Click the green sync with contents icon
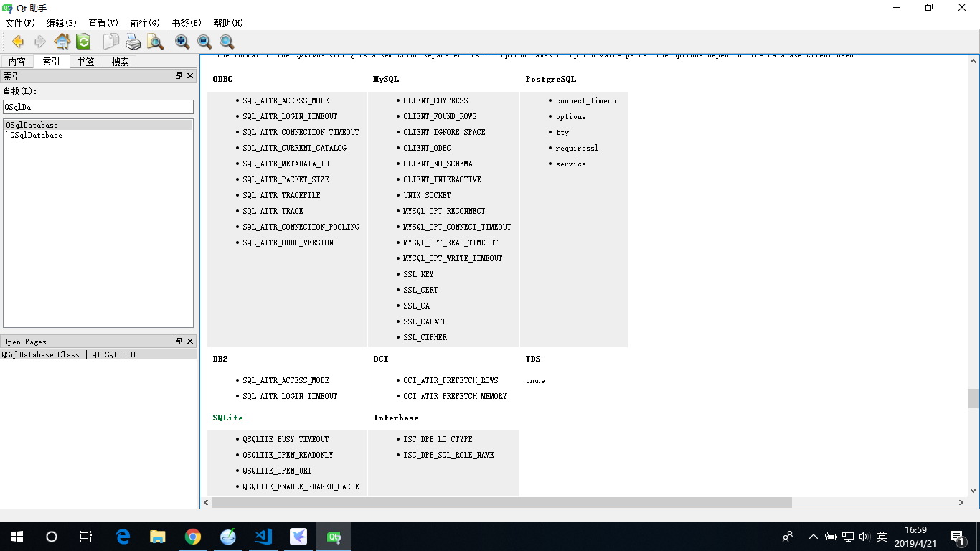This screenshot has width=980, height=551. (84, 42)
